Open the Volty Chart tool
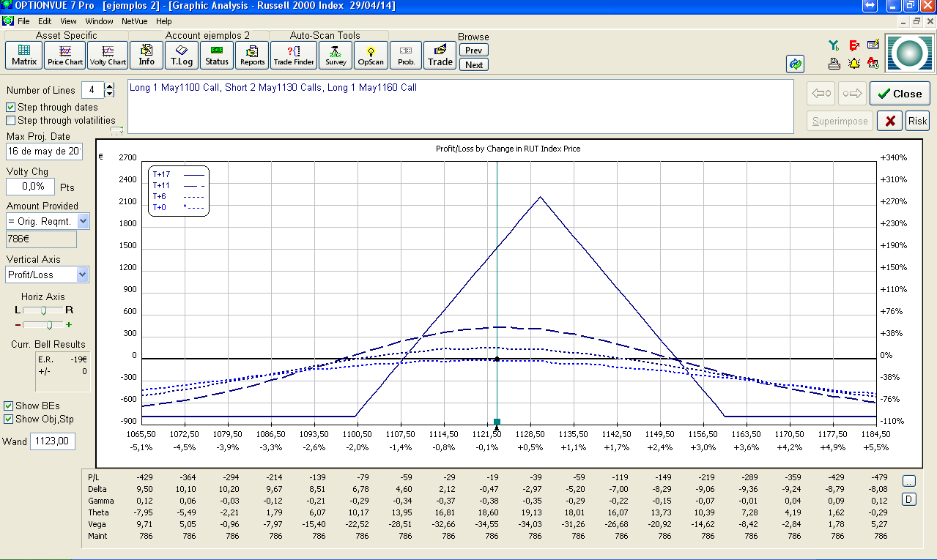The image size is (937, 560). [x=108, y=55]
